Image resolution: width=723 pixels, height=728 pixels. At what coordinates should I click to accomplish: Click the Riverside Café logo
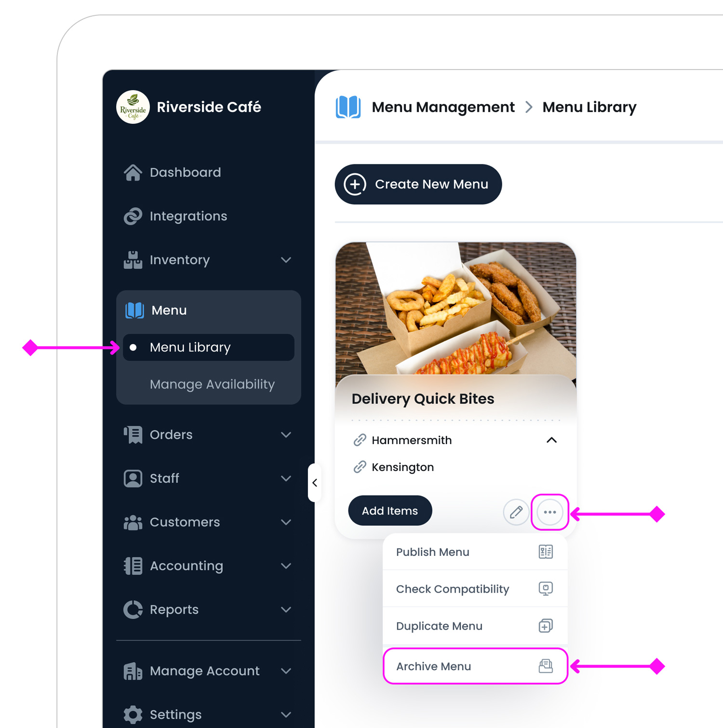[x=133, y=107]
